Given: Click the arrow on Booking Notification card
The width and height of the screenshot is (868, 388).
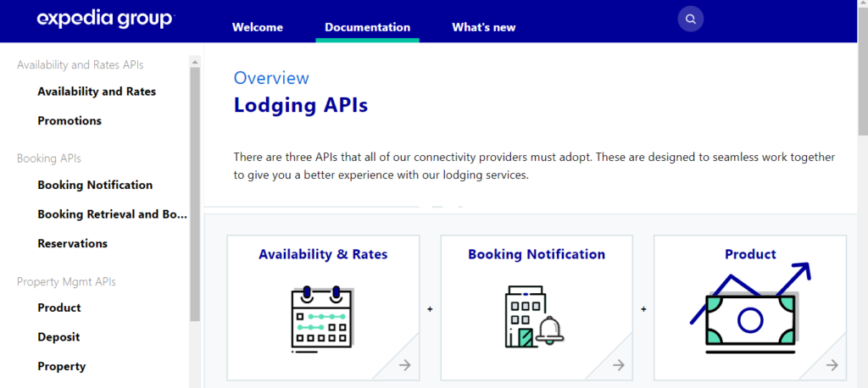Looking at the screenshot, I should 619,365.
